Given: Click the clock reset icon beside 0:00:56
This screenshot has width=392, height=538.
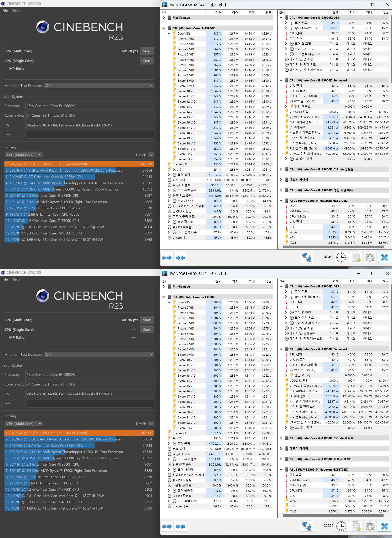Looking at the screenshot, I should click(x=341, y=526).
